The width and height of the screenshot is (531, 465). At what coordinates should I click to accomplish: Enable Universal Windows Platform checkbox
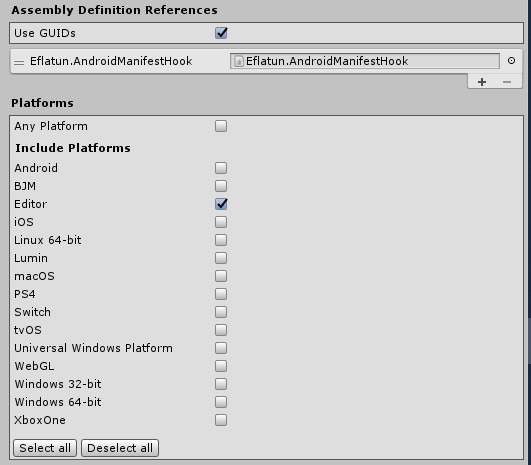[221, 348]
